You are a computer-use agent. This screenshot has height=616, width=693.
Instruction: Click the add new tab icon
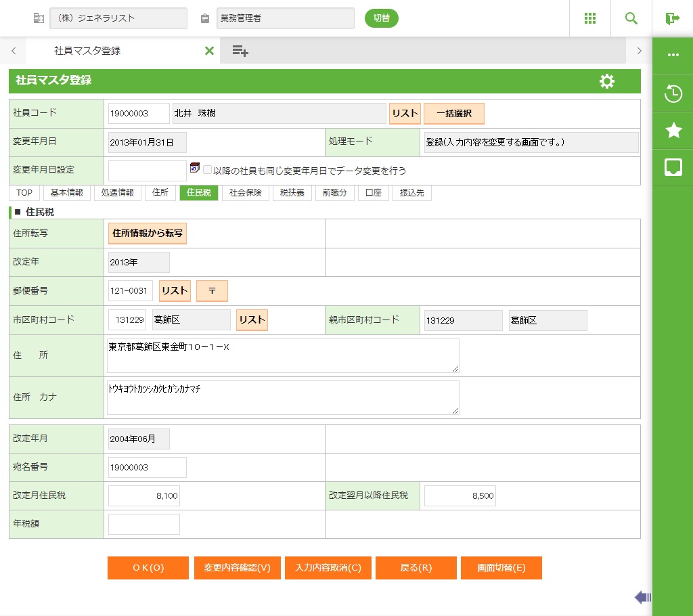[240, 51]
